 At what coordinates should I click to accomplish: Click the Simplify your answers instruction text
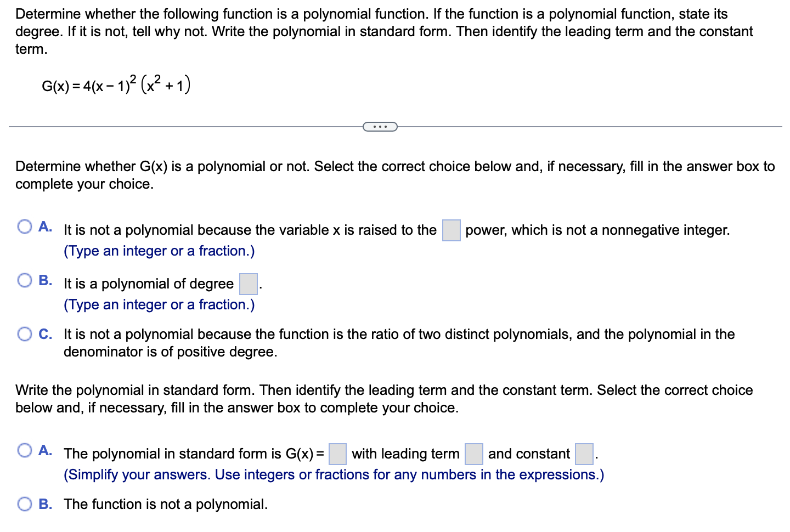click(334, 474)
